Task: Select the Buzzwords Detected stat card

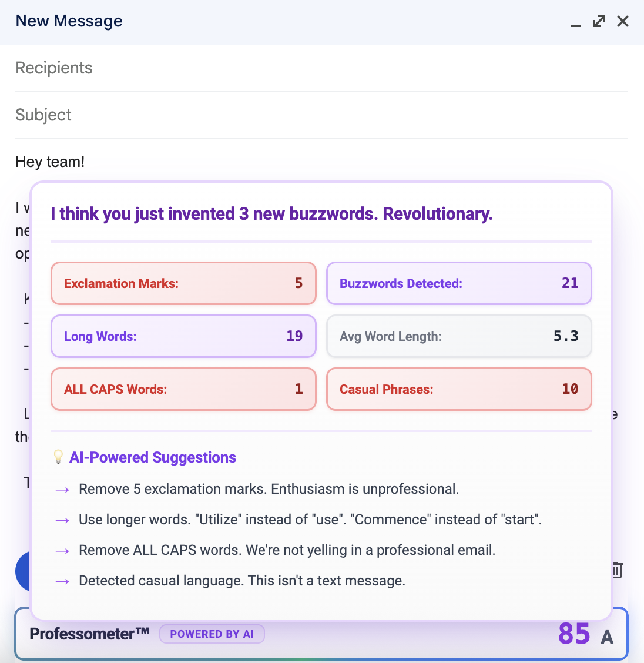Action: pos(459,283)
